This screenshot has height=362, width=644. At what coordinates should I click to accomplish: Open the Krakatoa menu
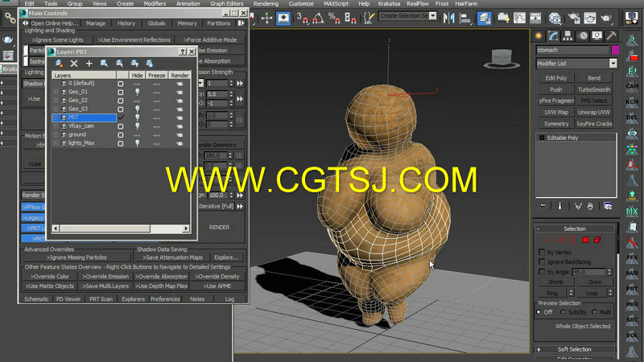tap(389, 3)
